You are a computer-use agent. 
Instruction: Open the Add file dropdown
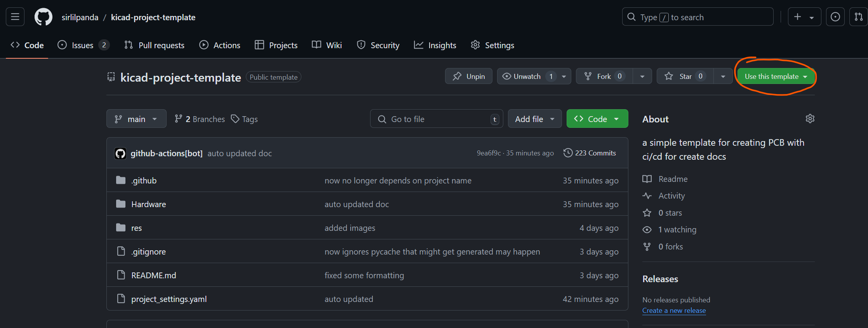534,119
